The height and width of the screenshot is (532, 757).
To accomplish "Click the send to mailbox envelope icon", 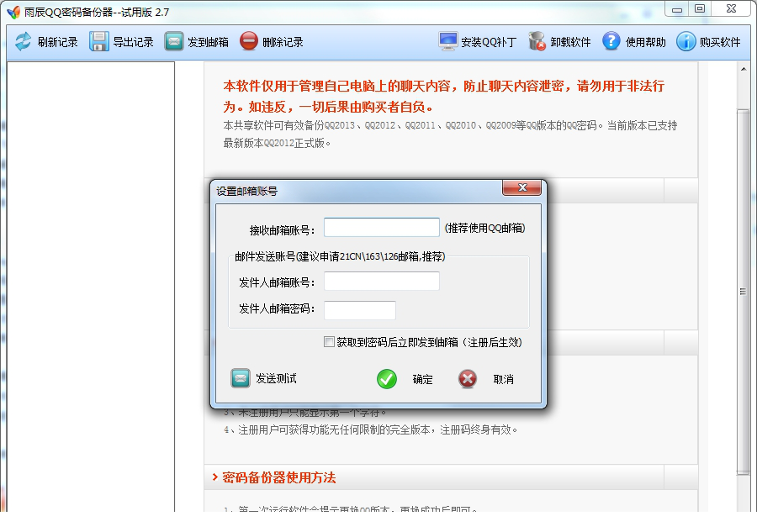I will coord(174,41).
